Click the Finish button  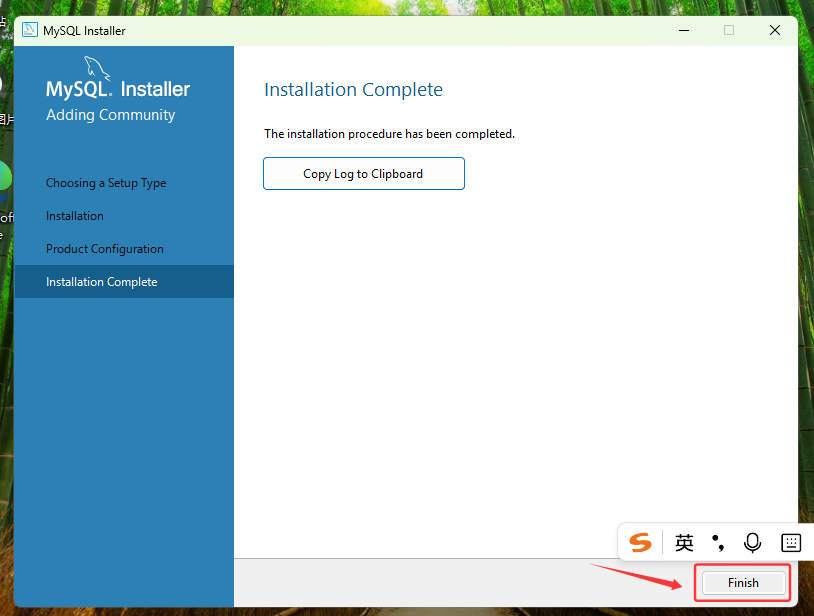pos(742,582)
